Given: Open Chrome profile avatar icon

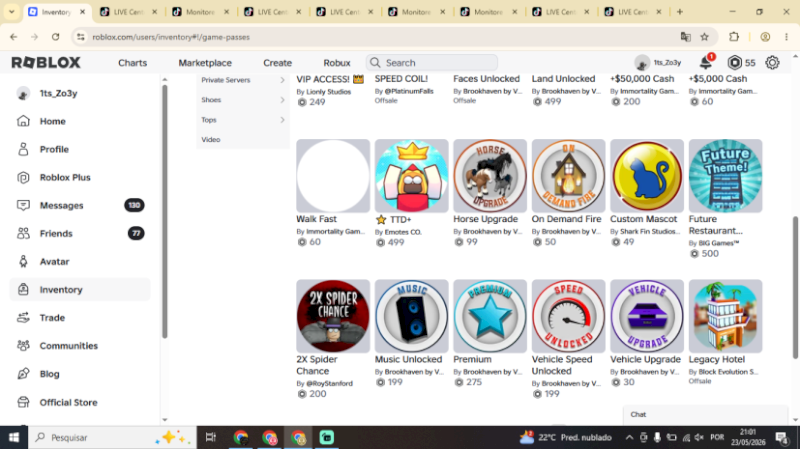Looking at the screenshot, I should point(765,37).
